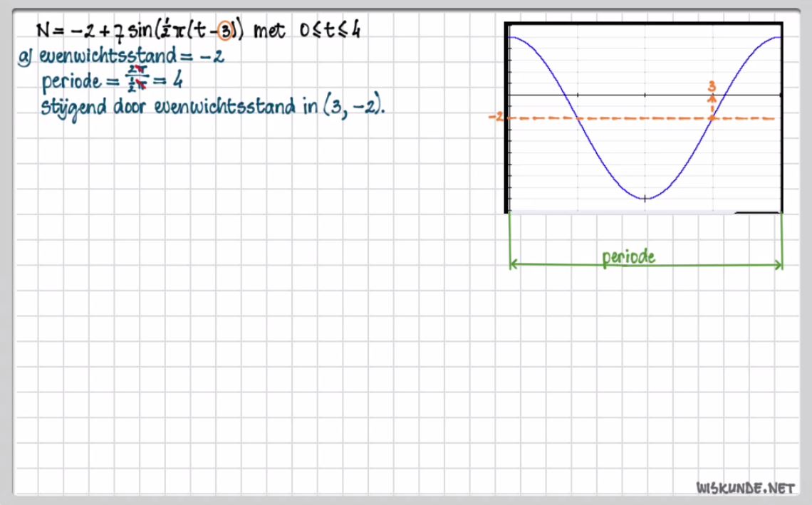
Task: Click the line 'stijgend door evenwichtsstand in (3, -2)'
Action: click(213, 108)
